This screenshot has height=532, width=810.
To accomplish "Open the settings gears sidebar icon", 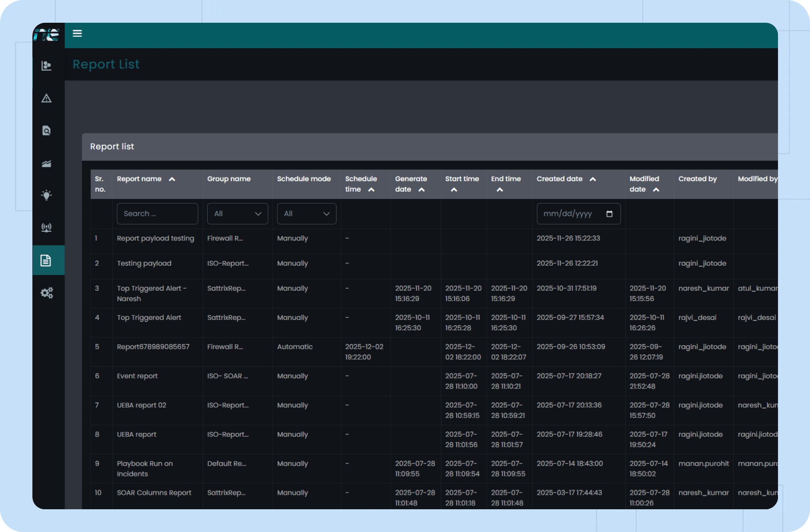I will [47, 293].
